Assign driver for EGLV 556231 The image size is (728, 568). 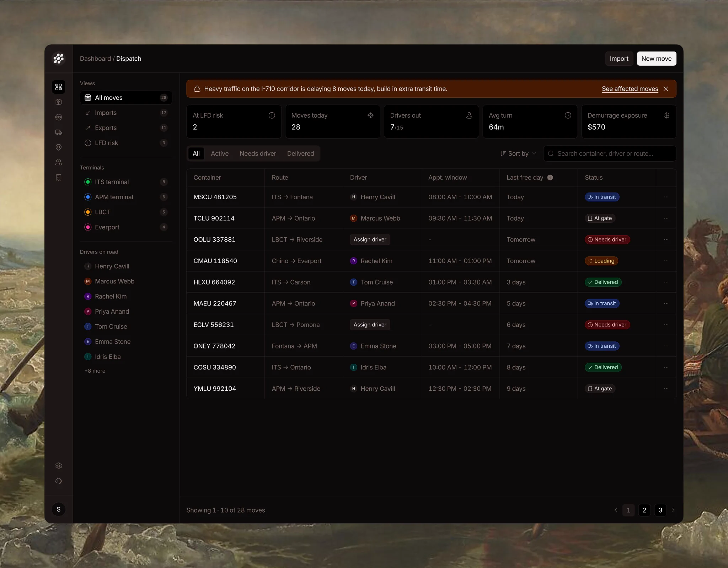[x=370, y=325]
